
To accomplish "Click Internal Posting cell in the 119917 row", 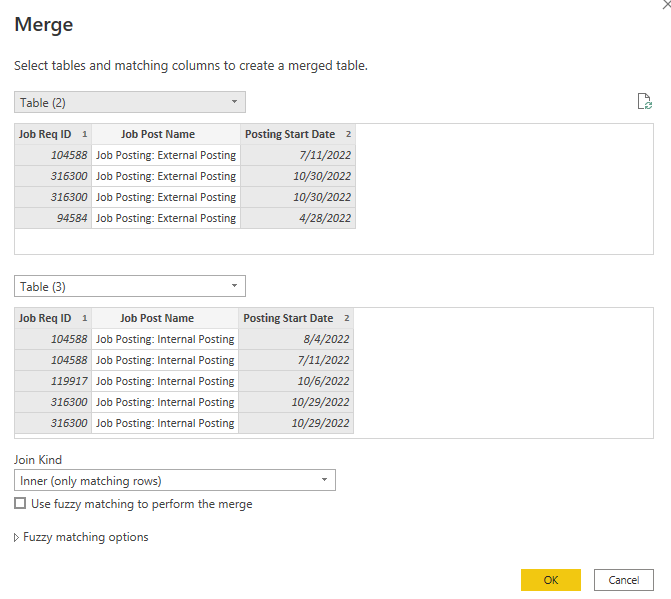I will (x=165, y=381).
